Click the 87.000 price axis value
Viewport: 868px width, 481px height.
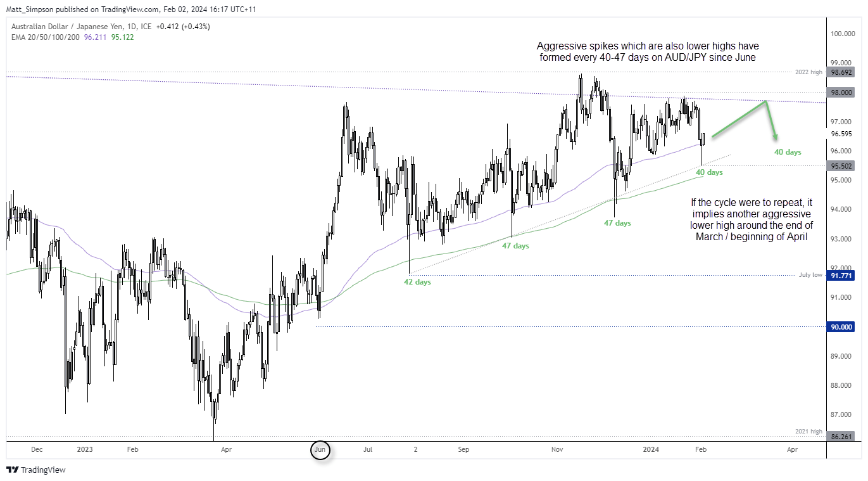[x=842, y=414]
